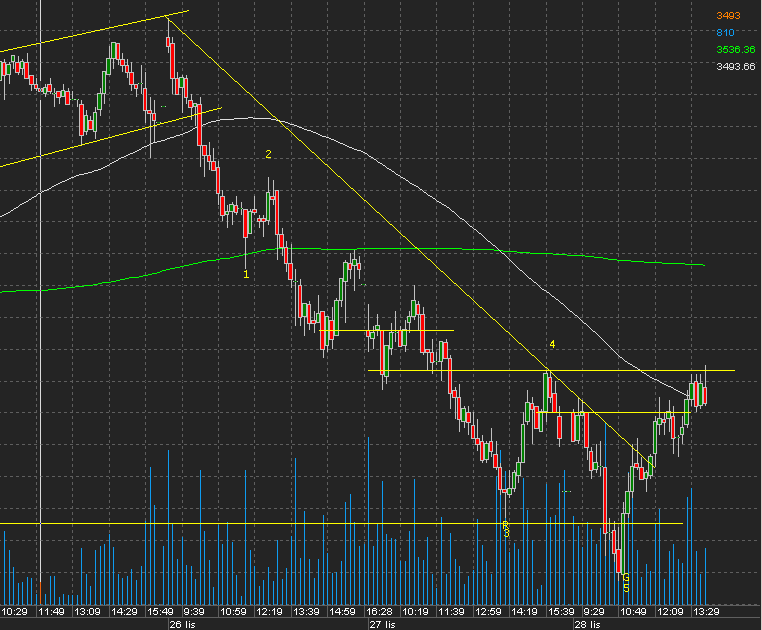Click the blue 810 volume value
The width and height of the screenshot is (762, 630).
725,32
